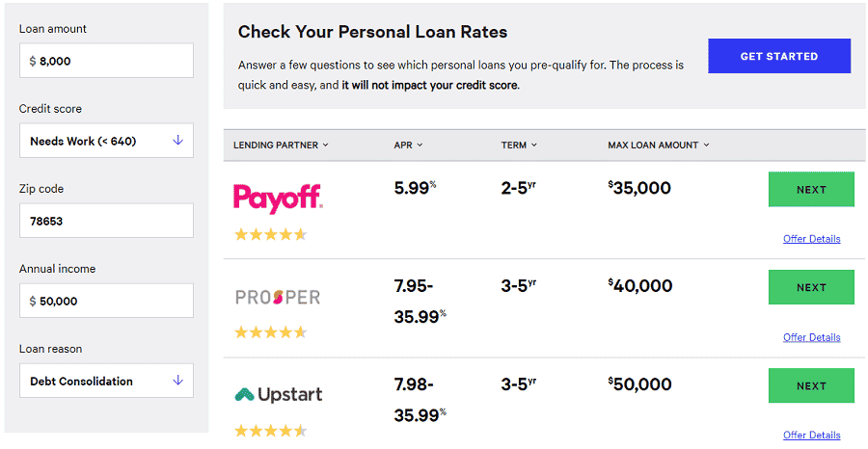Click Next button for Payoff
868x449 pixels.
(811, 190)
